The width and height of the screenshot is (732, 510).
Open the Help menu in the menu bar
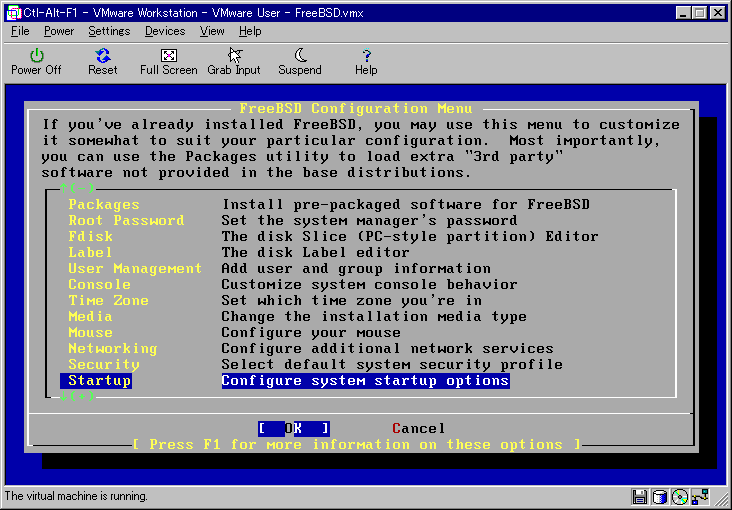click(250, 31)
